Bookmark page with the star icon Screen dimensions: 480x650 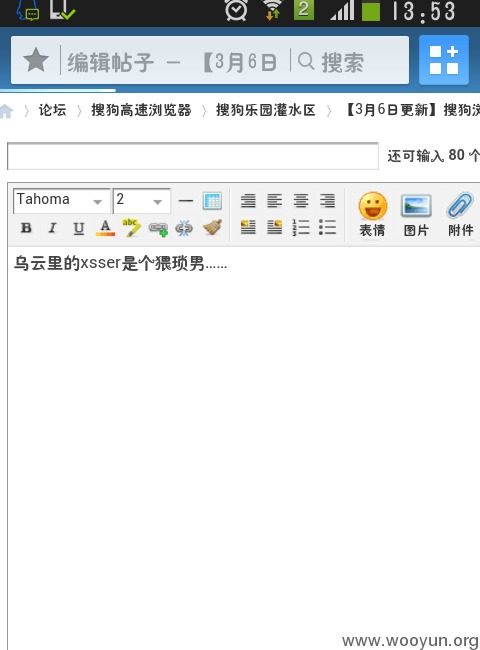coord(36,61)
